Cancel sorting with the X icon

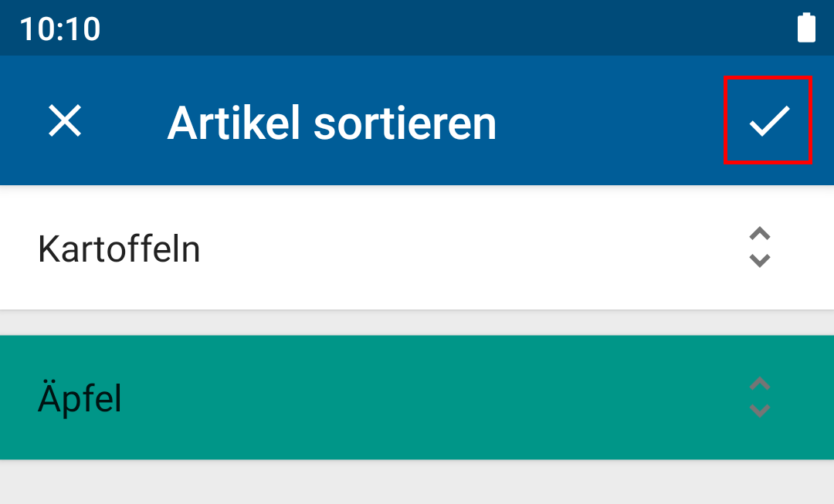[x=65, y=120]
